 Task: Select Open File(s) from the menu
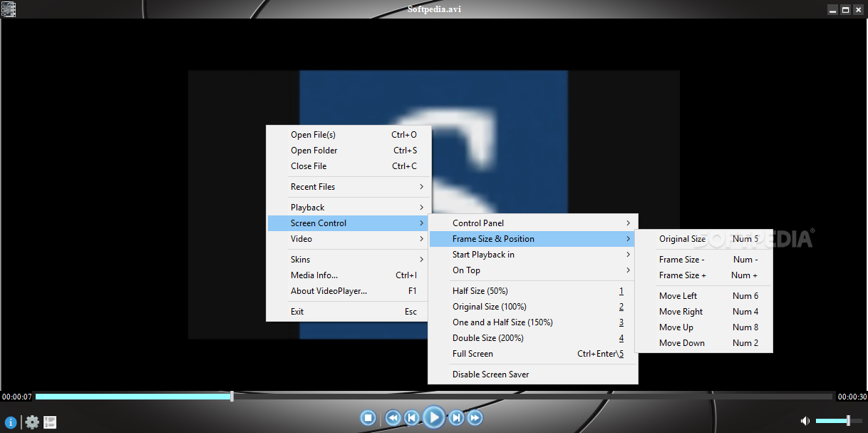[349, 135]
